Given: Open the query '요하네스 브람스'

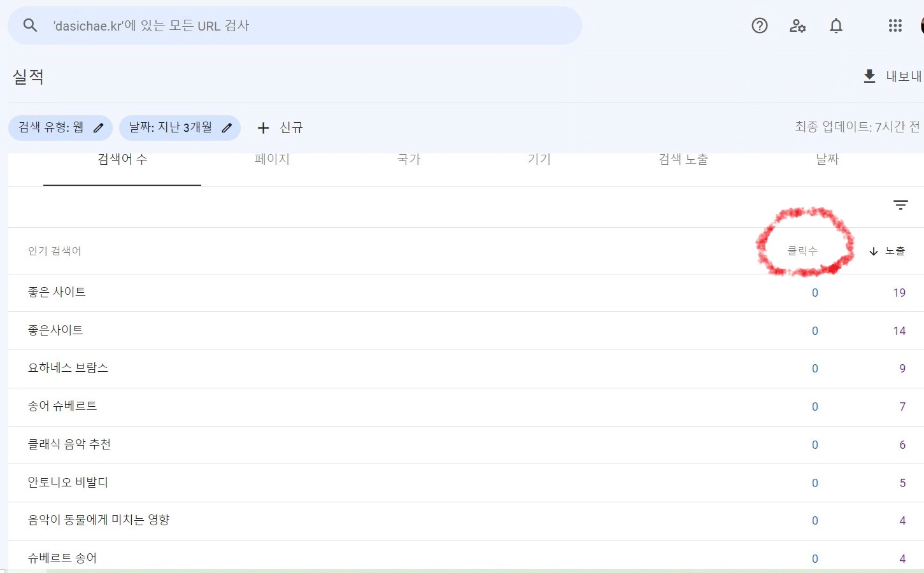Looking at the screenshot, I should (x=68, y=368).
